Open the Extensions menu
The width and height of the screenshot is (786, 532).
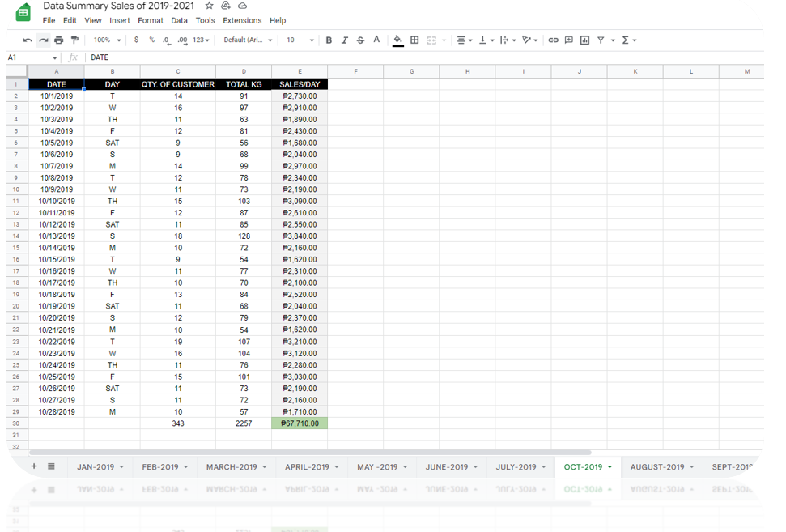[242, 20]
